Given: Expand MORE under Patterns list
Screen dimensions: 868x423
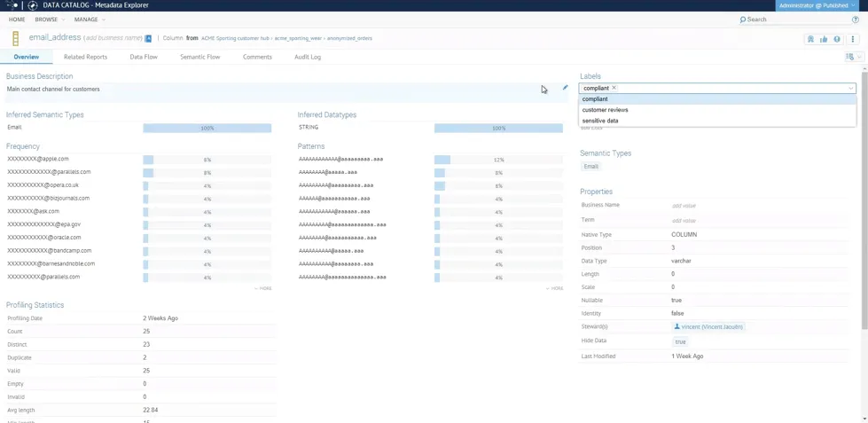Looking at the screenshot, I should coord(554,288).
